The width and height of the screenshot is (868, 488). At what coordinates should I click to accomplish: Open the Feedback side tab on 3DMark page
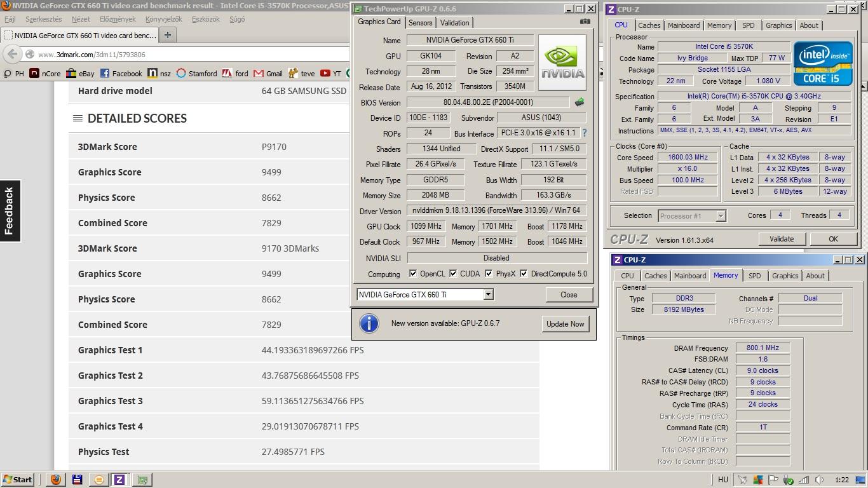(10, 211)
